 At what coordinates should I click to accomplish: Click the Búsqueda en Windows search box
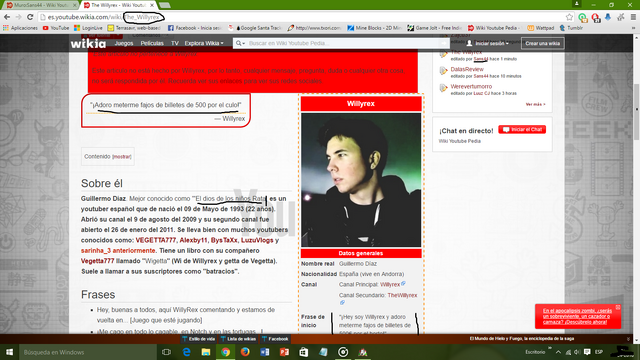point(87,352)
